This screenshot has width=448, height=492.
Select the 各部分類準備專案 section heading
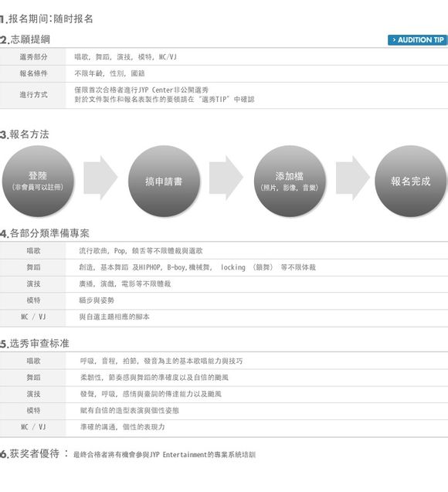click(45, 233)
